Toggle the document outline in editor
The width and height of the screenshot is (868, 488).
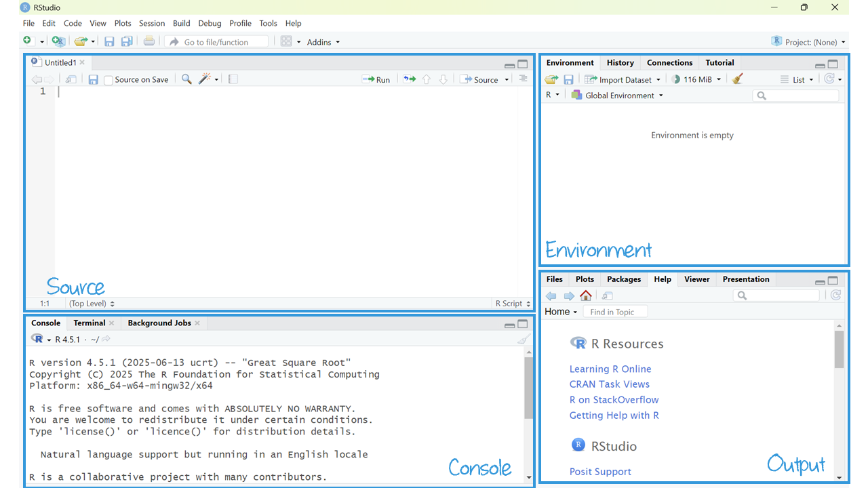[x=523, y=79]
